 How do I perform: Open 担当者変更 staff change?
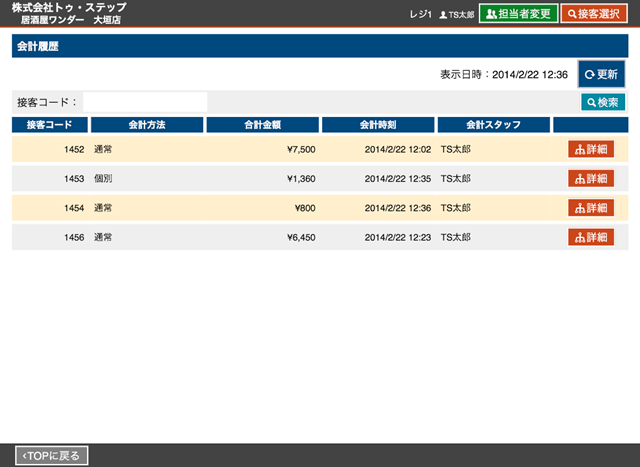518,14
